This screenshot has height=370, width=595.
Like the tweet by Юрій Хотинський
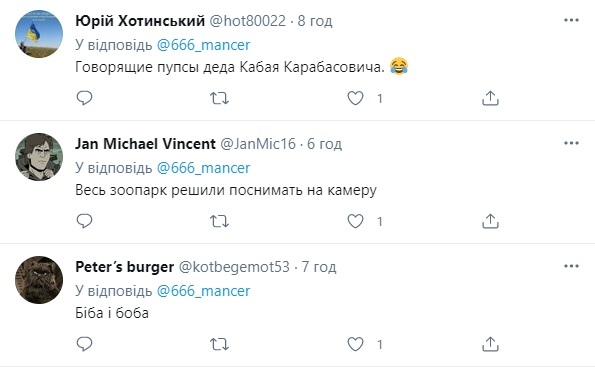click(x=356, y=99)
